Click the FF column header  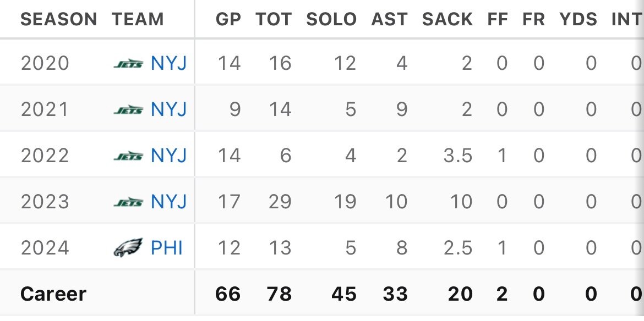pyautogui.click(x=498, y=20)
